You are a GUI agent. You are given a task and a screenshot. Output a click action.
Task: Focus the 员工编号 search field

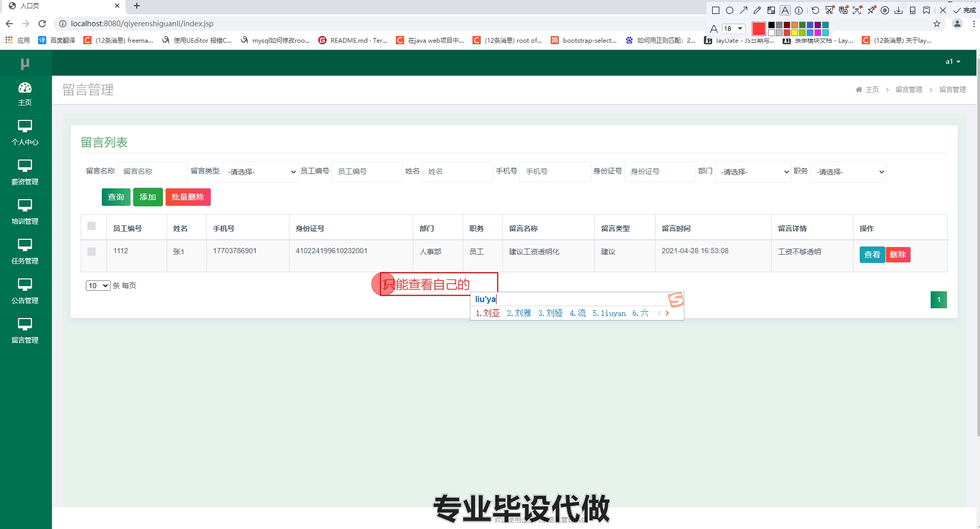[x=367, y=171]
